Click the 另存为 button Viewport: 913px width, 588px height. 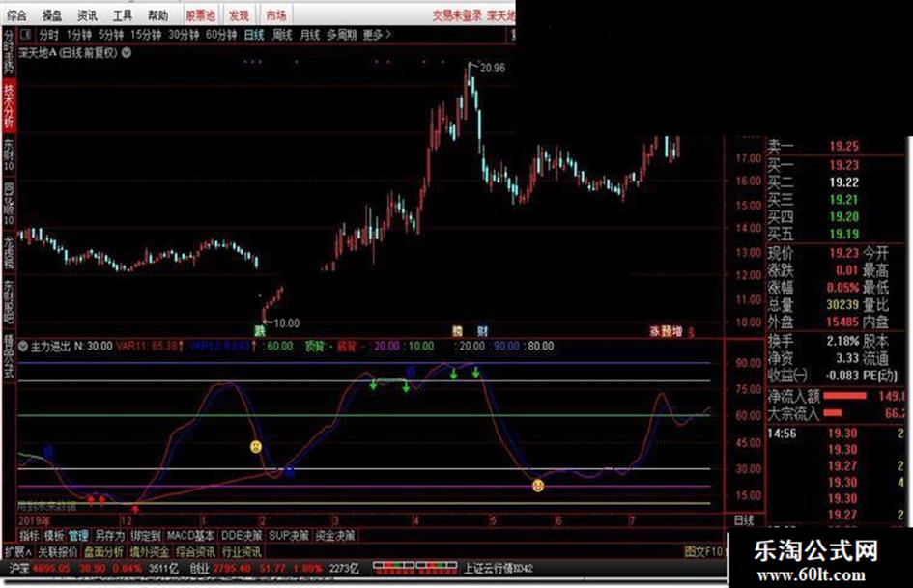110,535
